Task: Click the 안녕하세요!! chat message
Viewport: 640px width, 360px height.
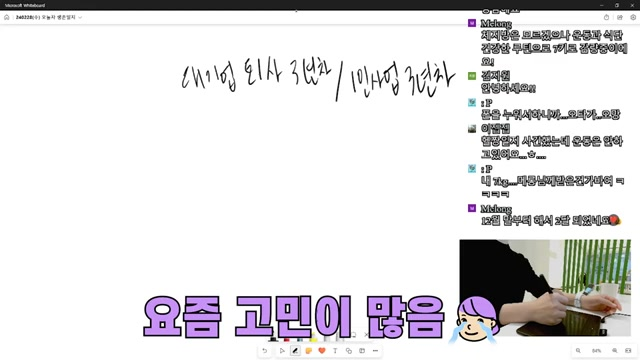Action: click(x=508, y=88)
